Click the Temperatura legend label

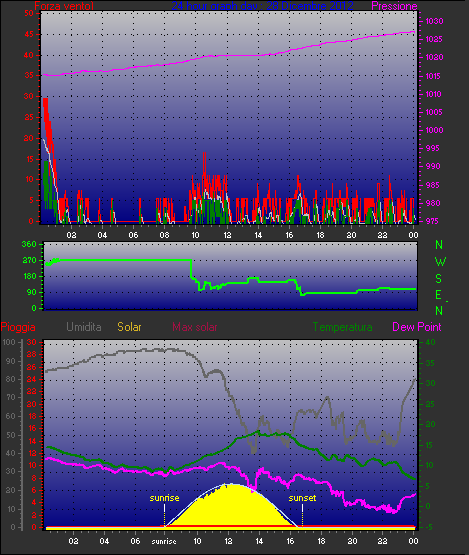tap(342, 327)
